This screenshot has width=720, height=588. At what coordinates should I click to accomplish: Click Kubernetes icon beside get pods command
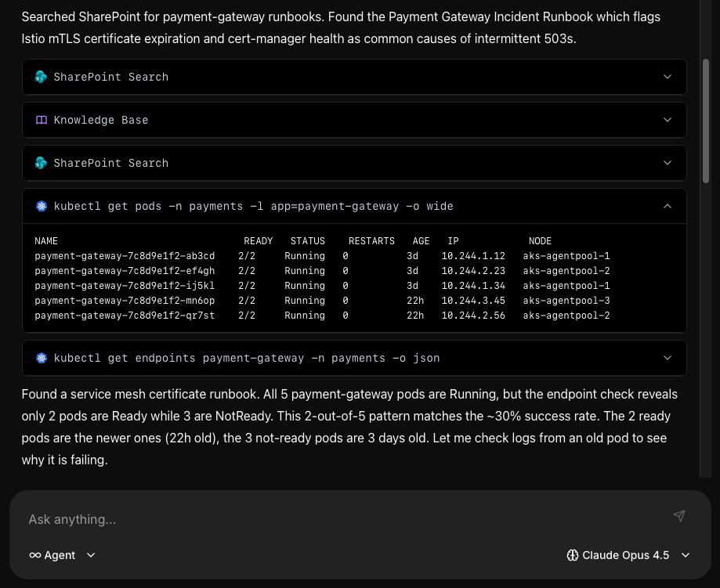coord(42,206)
